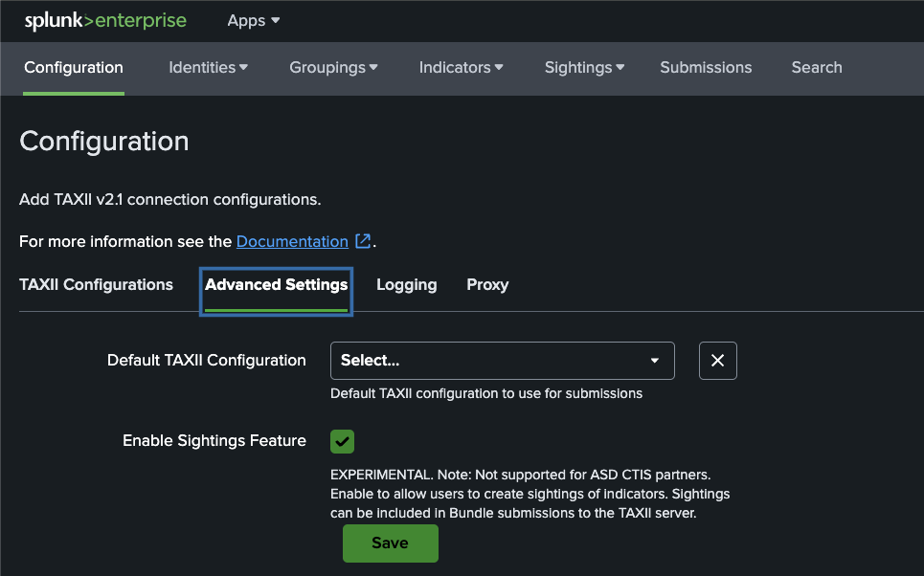Screen dimensions: 924x576
Task: Expand the Groupings menu
Action: pyautogui.click(x=333, y=68)
